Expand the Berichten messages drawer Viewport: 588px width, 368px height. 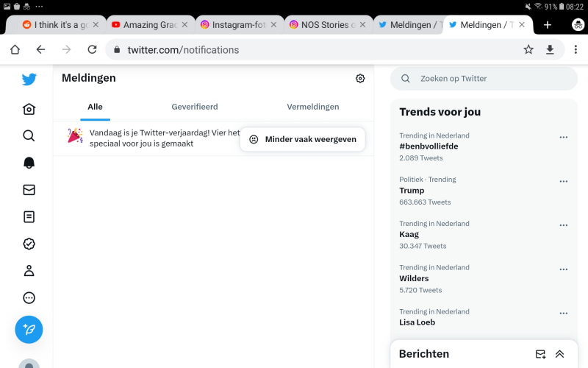pyautogui.click(x=559, y=354)
